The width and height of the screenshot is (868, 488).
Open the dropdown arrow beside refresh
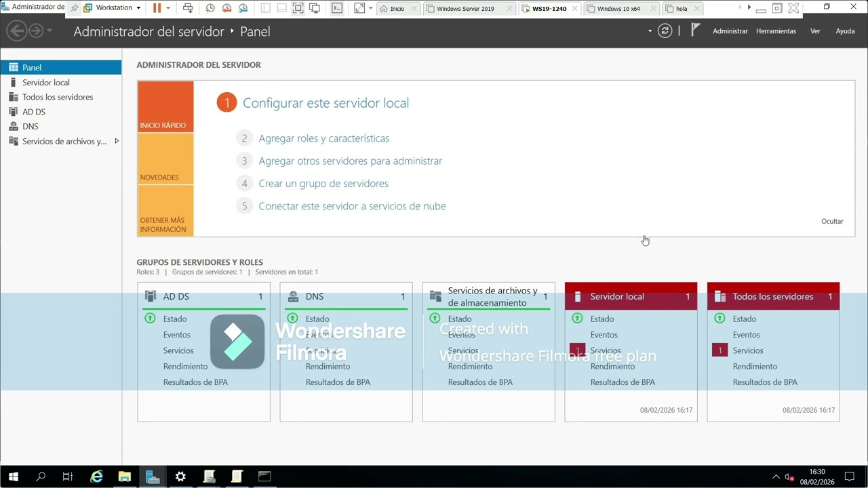pyautogui.click(x=650, y=30)
